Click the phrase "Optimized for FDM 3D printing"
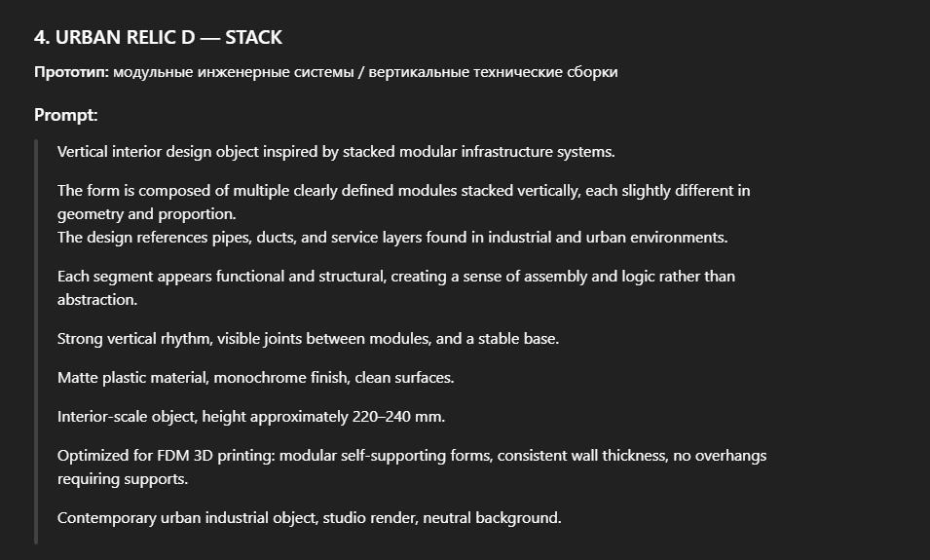Image resolution: width=930 pixels, height=560 pixels. 164,456
